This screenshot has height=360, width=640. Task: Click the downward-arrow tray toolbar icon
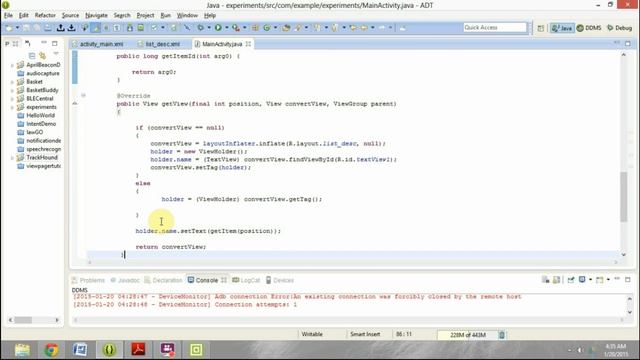[71, 28]
